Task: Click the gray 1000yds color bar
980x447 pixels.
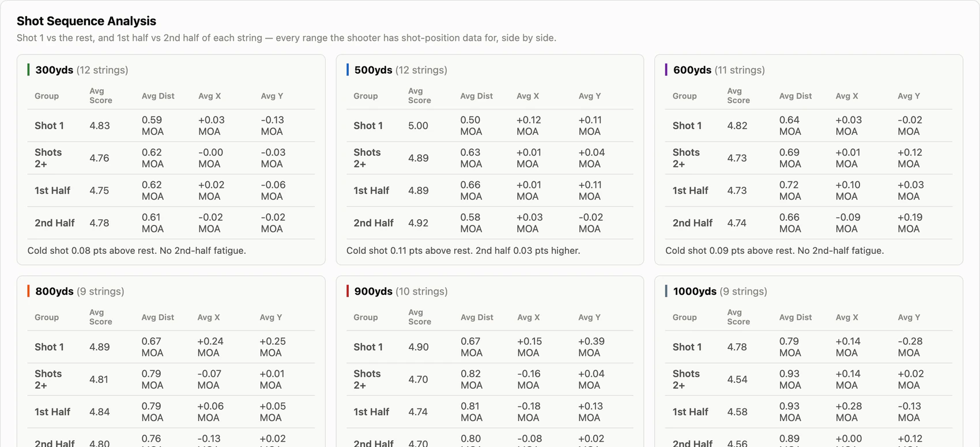Action: [x=666, y=291]
